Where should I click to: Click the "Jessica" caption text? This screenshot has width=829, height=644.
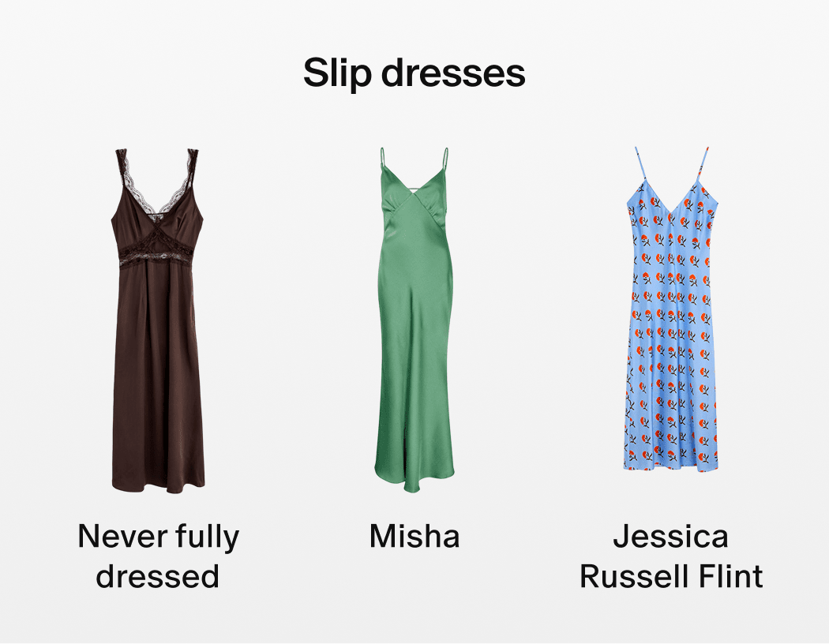click(x=671, y=536)
